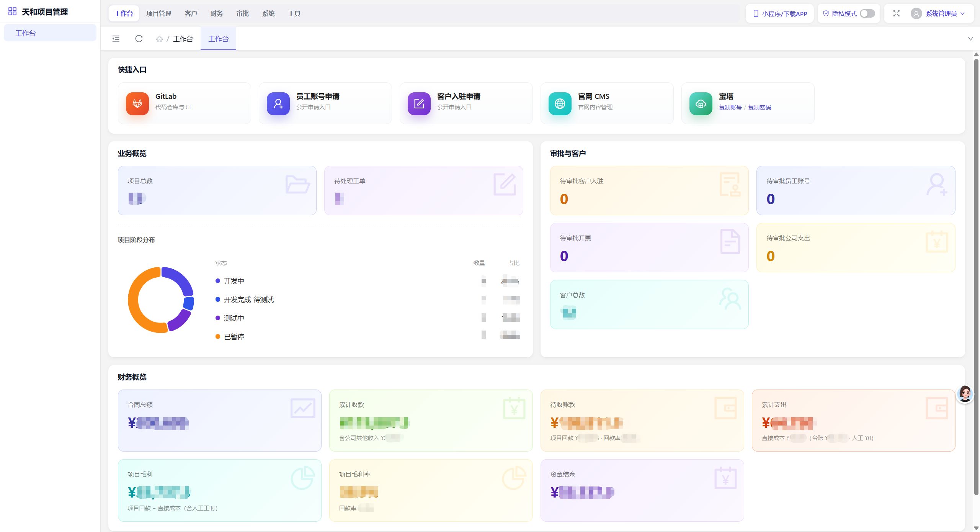Click the edit icon in 待处理工单 card

click(x=505, y=184)
